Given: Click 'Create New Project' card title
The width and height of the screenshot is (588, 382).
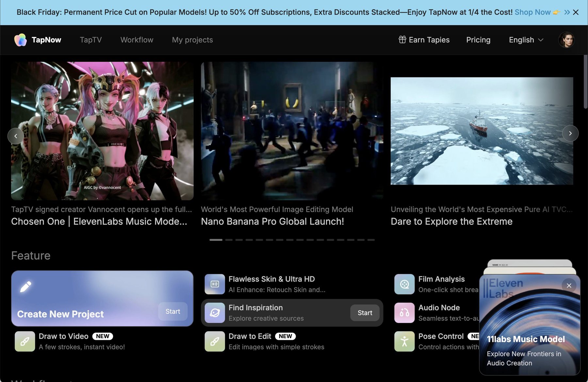Looking at the screenshot, I should pyautogui.click(x=60, y=314).
